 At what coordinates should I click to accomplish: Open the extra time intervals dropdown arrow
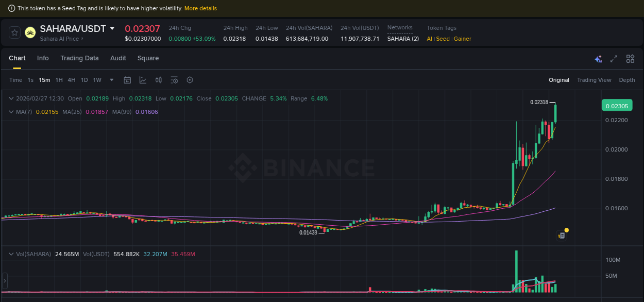[111, 80]
